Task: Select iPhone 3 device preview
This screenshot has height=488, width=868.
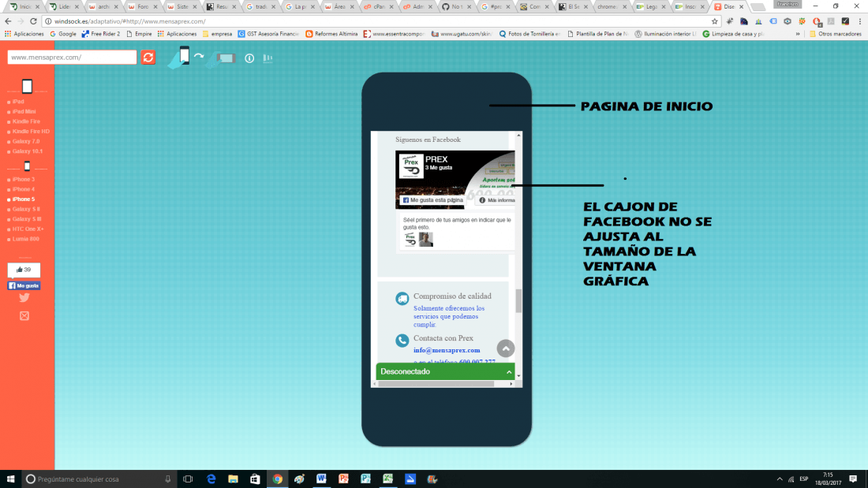Action: pyautogui.click(x=23, y=179)
